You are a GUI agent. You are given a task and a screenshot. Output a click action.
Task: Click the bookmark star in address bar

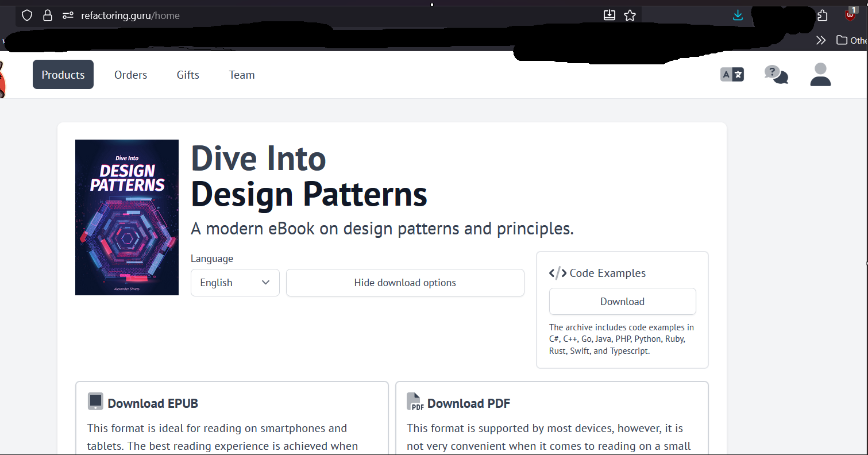pyautogui.click(x=630, y=16)
